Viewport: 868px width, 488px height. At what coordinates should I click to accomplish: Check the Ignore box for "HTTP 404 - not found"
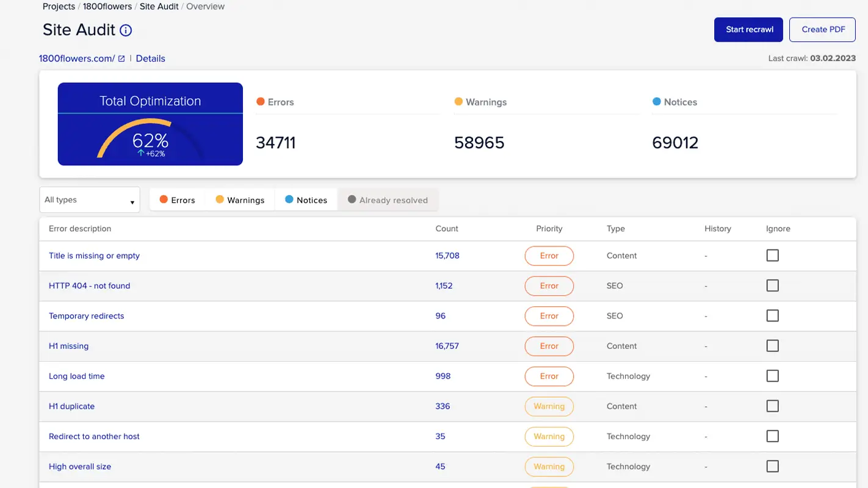click(772, 285)
